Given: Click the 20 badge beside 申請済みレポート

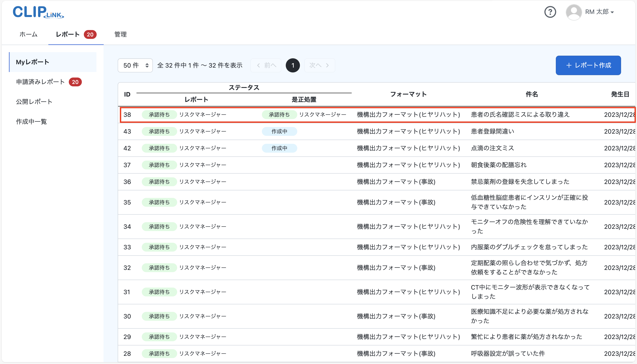Looking at the screenshot, I should pos(75,82).
